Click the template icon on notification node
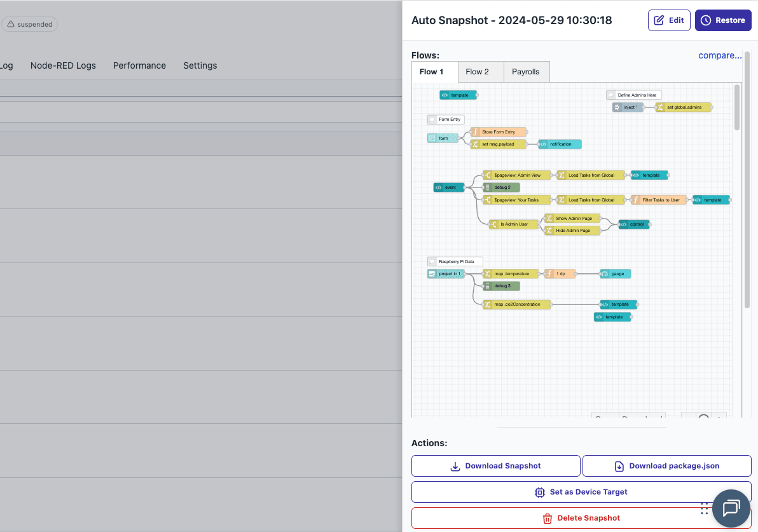This screenshot has width=758, height=532. pos(543,144)
